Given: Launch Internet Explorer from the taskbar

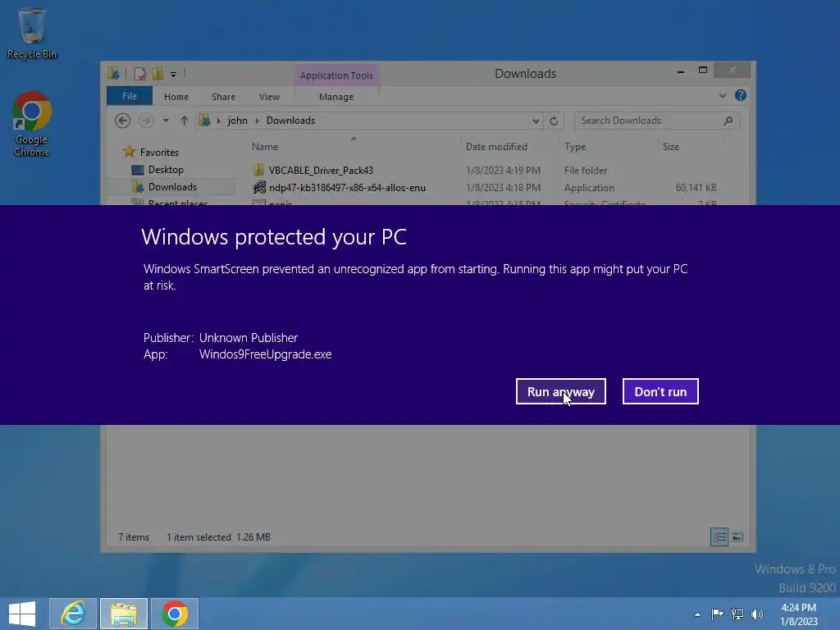Looking at the screenshot, I should click(x=73, y=614).
